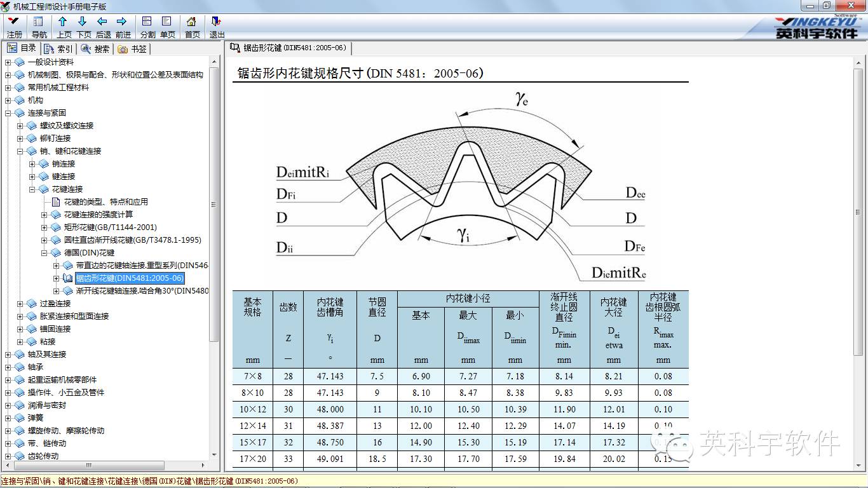This screenshot has height=488, width=868.
Task: Select the 锯齿形花键(DIN5481:2005-06) document tab
Action: [288, 48]
